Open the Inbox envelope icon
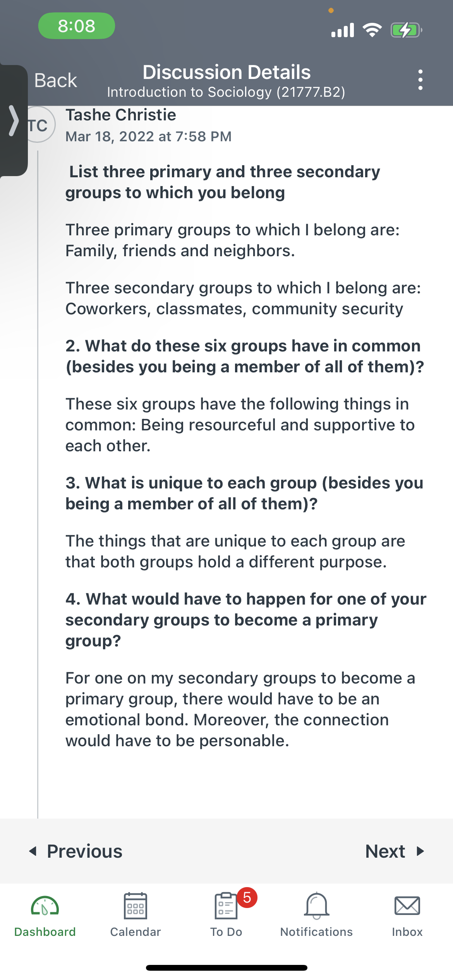Screen dimensions: 453x980 (407, 906)
